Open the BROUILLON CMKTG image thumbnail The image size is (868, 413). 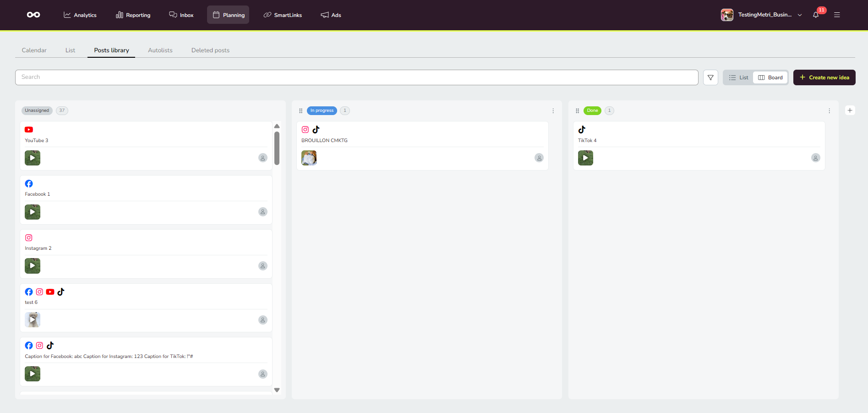pos(309,158)
